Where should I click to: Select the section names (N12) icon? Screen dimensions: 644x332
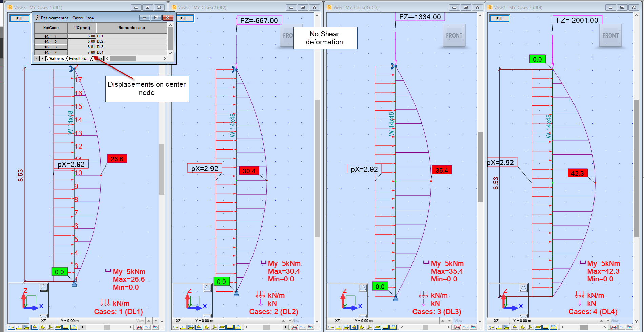(26, 328)
